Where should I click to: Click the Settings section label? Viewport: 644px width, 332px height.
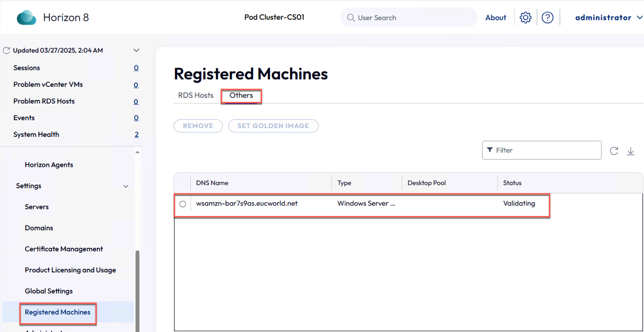point(29,186)
